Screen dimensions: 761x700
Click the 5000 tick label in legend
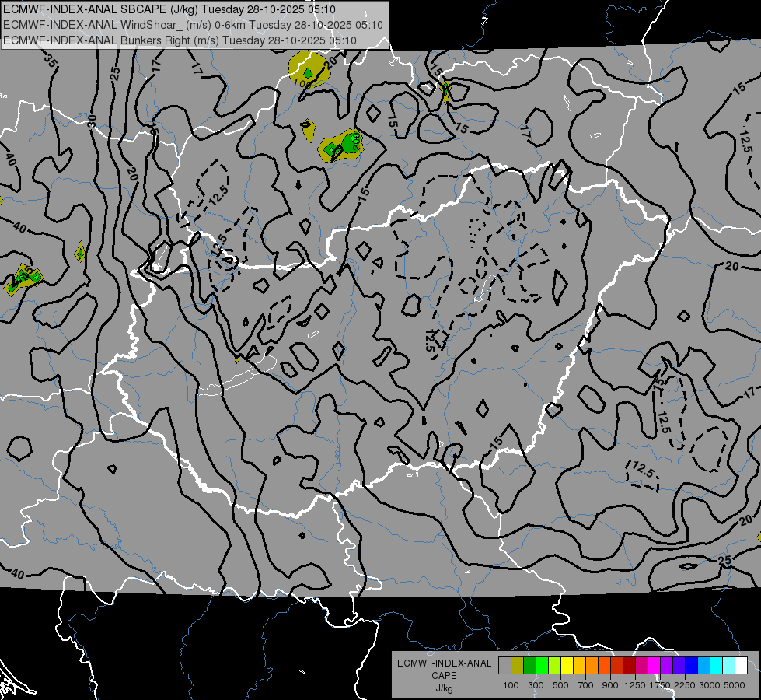click(x=735, y=685)
